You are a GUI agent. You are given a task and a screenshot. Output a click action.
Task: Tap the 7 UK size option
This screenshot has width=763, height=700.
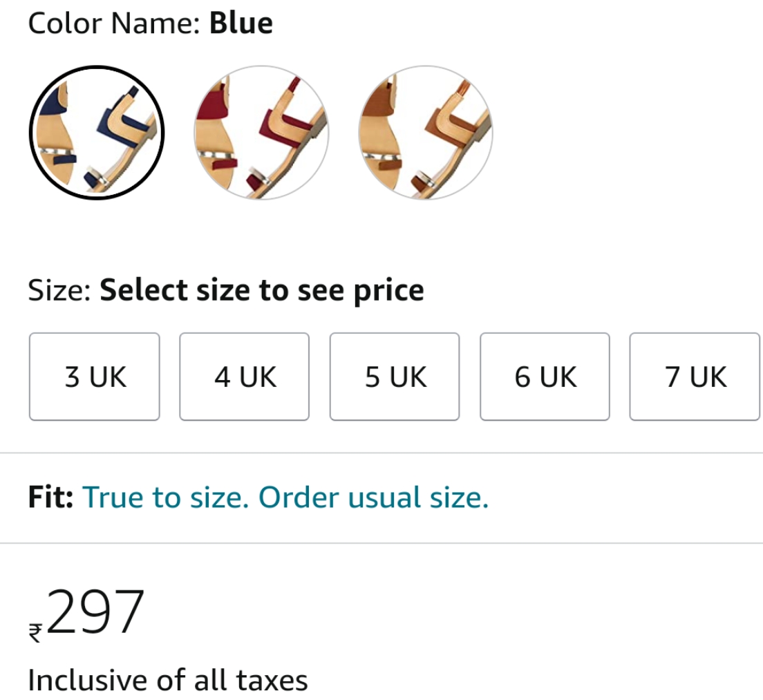[x=695, y=377]
